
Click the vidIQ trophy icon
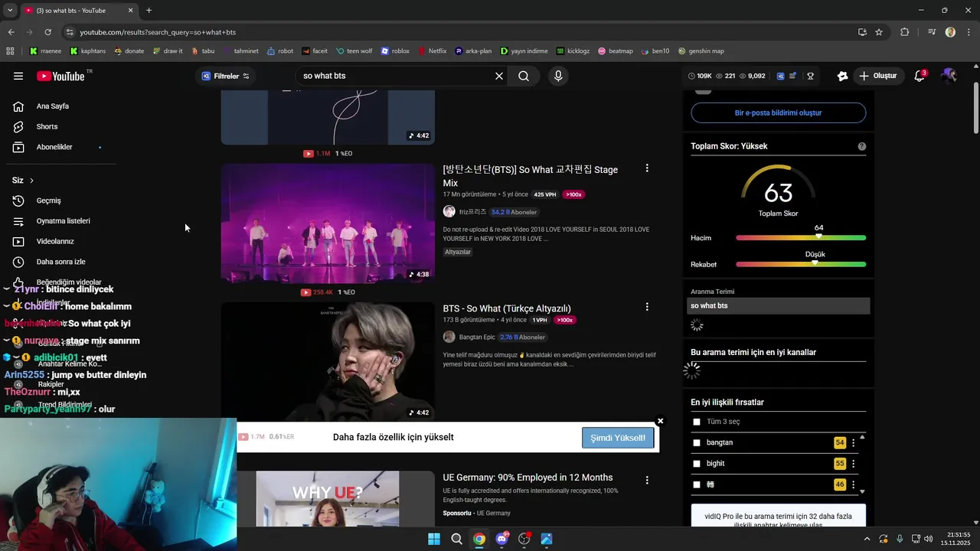[810, 76]
